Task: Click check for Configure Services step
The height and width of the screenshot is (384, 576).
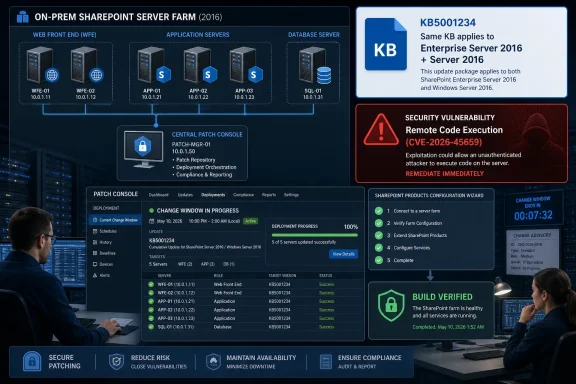Action: click(379, 248)
